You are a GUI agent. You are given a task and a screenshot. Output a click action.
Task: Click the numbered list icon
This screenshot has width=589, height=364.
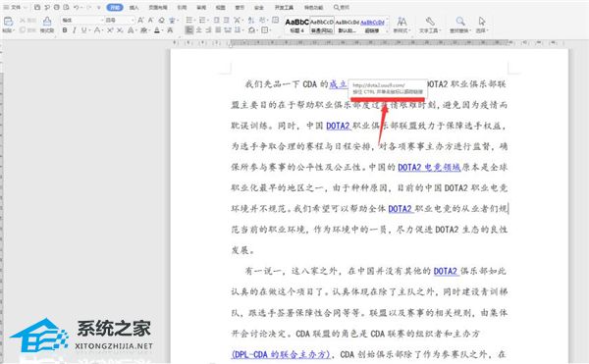click(x=202, y=20)
